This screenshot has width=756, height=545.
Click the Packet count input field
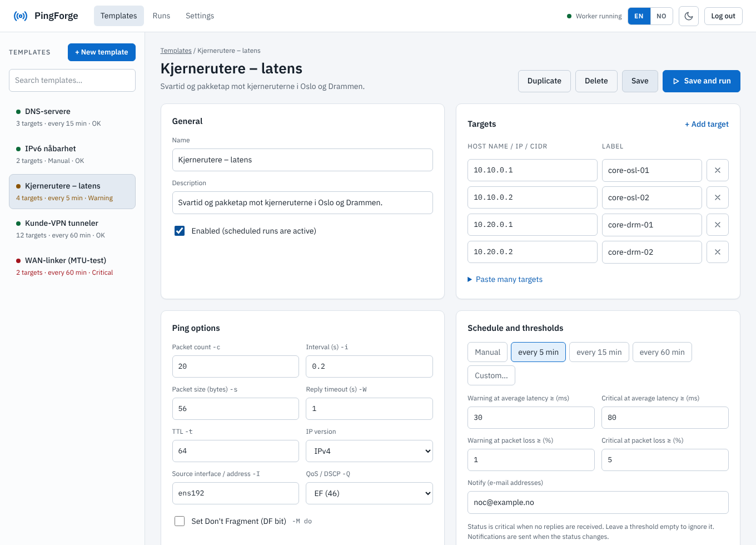pyautogui.click(x=236, y=366)
